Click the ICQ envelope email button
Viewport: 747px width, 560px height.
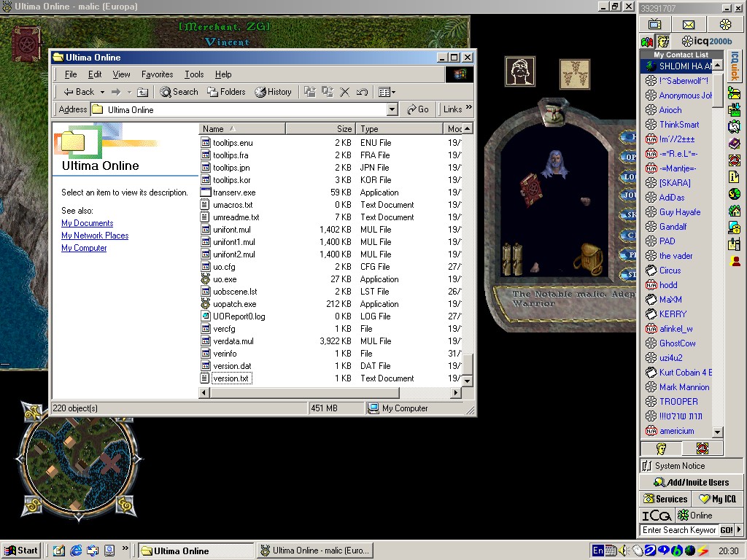point(689,24)
